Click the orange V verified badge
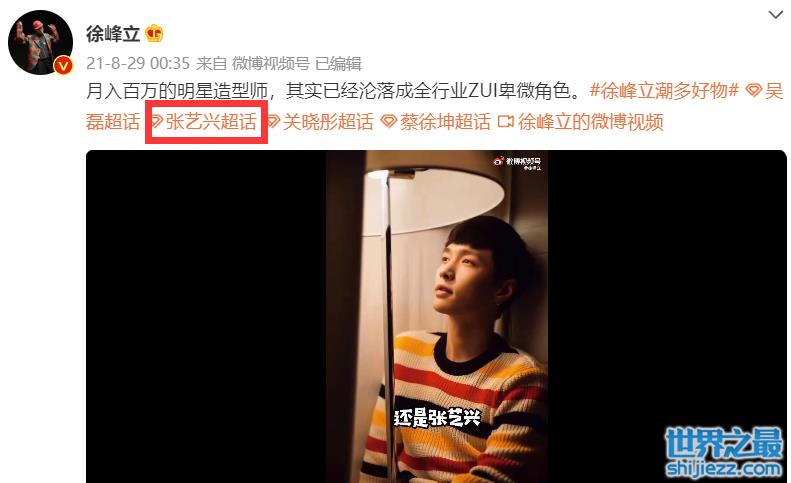 coord(63,66)
